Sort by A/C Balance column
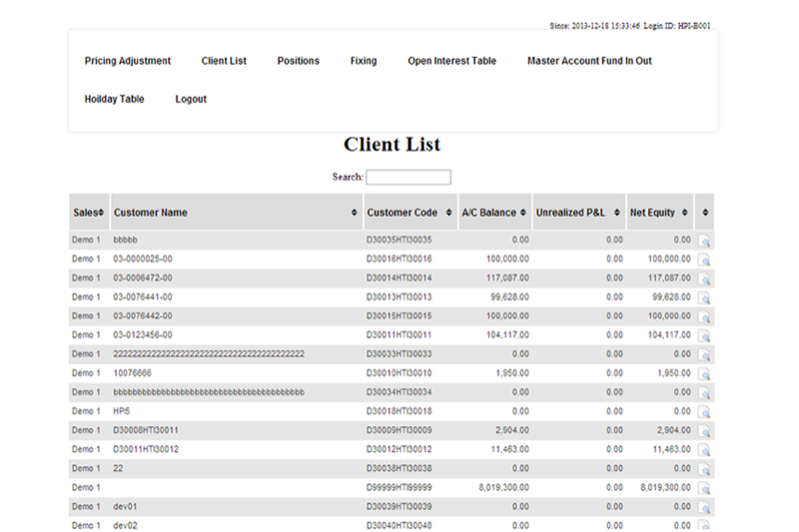This screenshot has width=799, height=532. 494,213
